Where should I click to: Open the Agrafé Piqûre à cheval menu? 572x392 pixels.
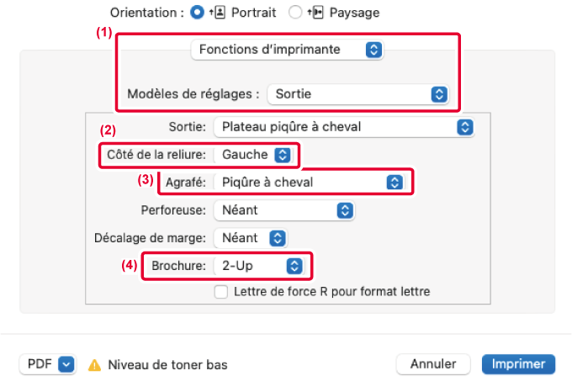coord(309,183)
